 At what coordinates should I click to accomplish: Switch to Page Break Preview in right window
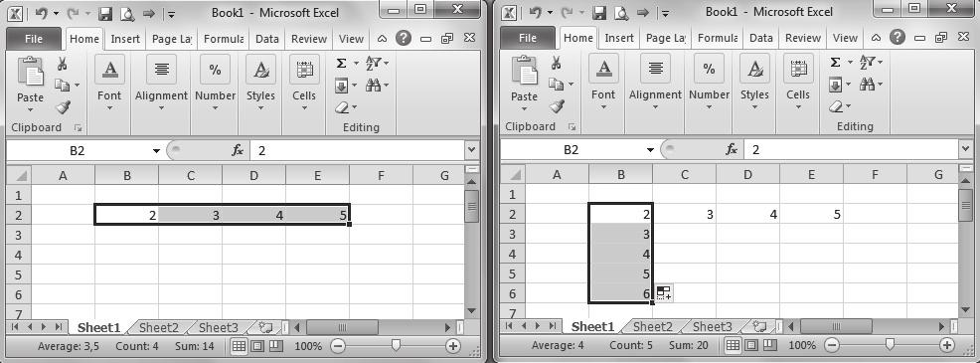pos(769,345)
